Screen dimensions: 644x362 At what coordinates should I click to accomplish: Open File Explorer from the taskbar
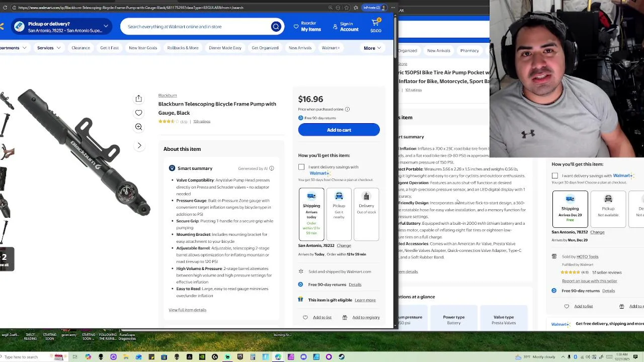tap(126, 357)
